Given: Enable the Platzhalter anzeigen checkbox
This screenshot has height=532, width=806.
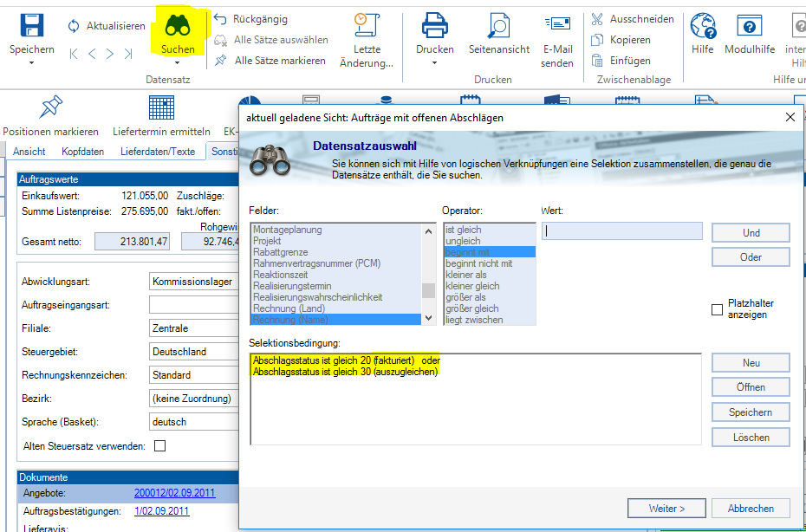Looking at the screenshot, I should click(717, 309).
